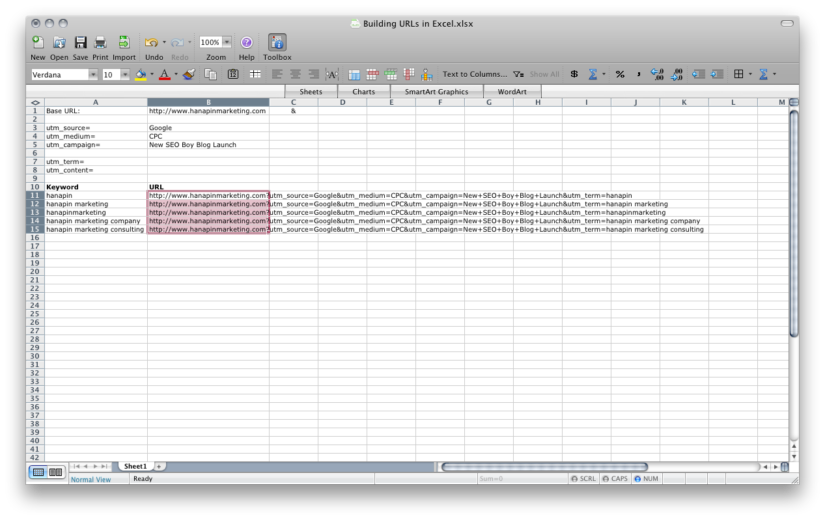Expand the Borders options arrow
The width and height of the screenshot is (825, 520).
[x=750, y=74]
